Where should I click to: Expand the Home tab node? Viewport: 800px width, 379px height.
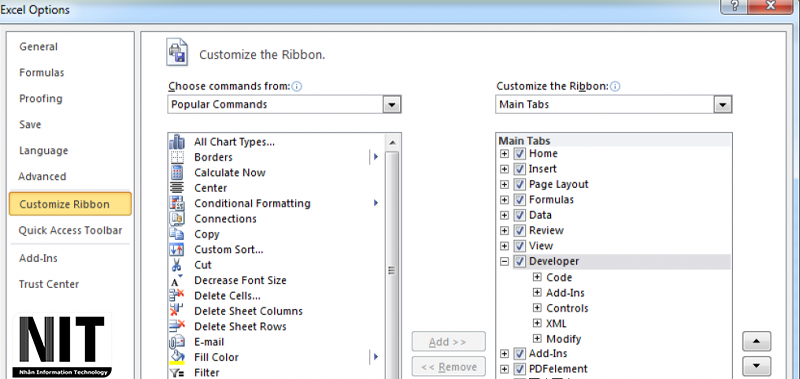pyautogui.click(x=505, y=154)
